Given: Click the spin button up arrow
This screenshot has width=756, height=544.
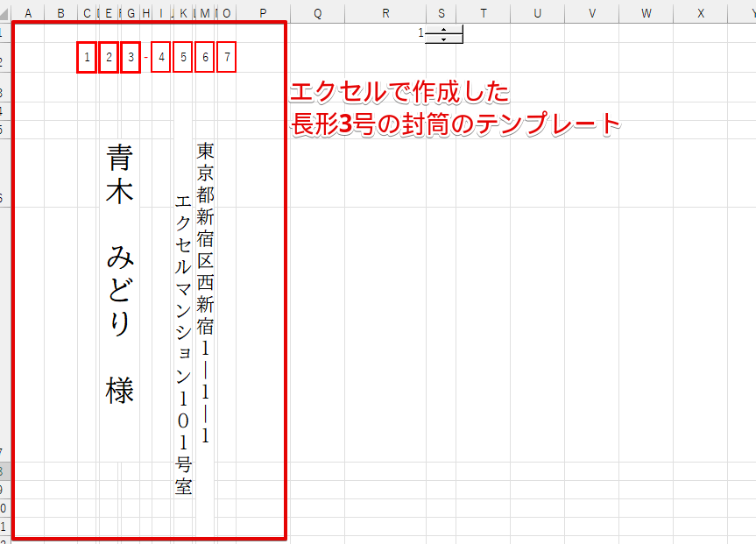Looking at the screenshot, I should tap(444, 30).
